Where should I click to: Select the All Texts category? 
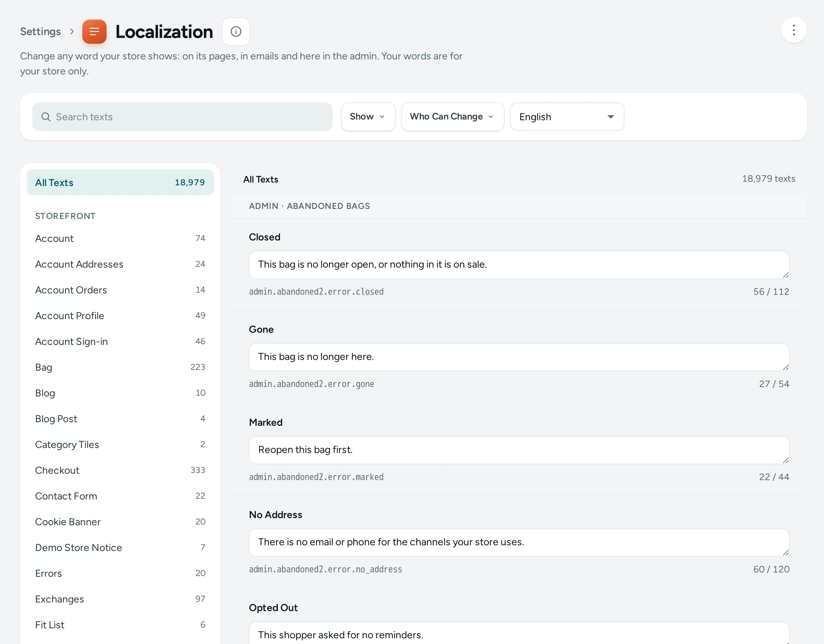tap(120, 182)
